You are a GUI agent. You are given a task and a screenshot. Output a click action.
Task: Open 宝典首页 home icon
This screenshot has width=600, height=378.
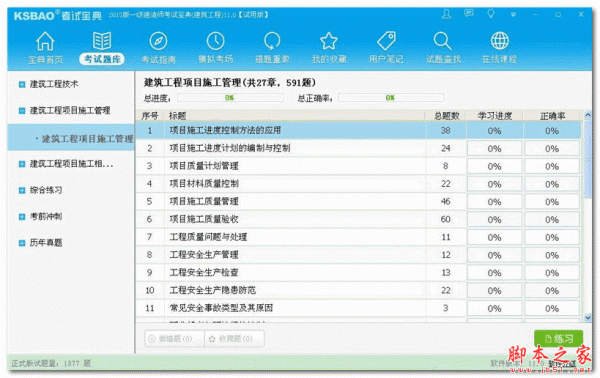coord(45,42)
